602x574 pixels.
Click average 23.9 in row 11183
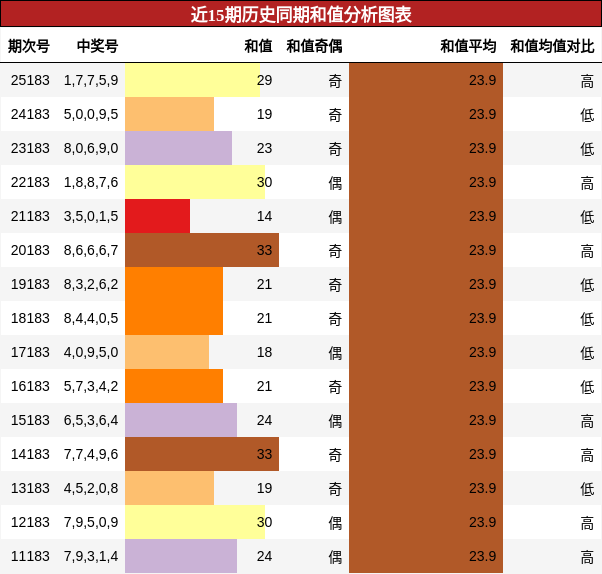[483, 556]
